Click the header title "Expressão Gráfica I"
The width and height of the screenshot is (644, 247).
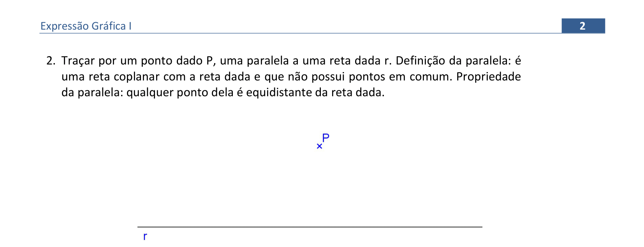pyautogui.click(x=86, y=26)
